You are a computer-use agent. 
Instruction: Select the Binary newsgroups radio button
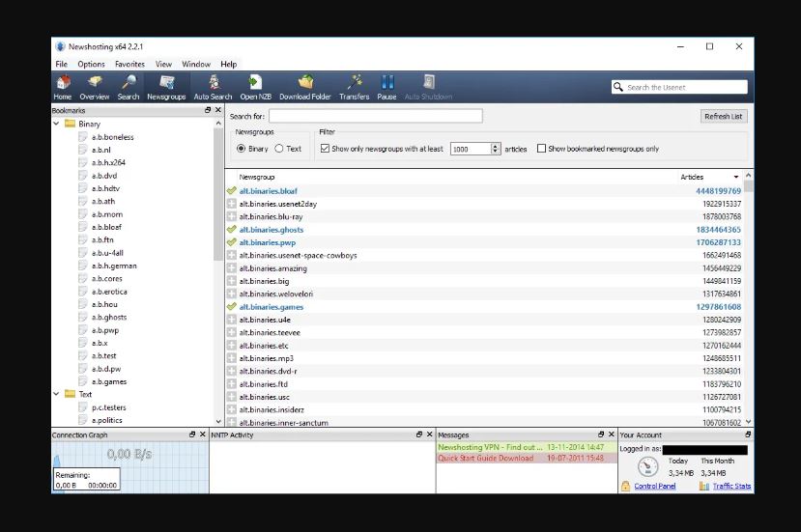(x=242, y=149)
